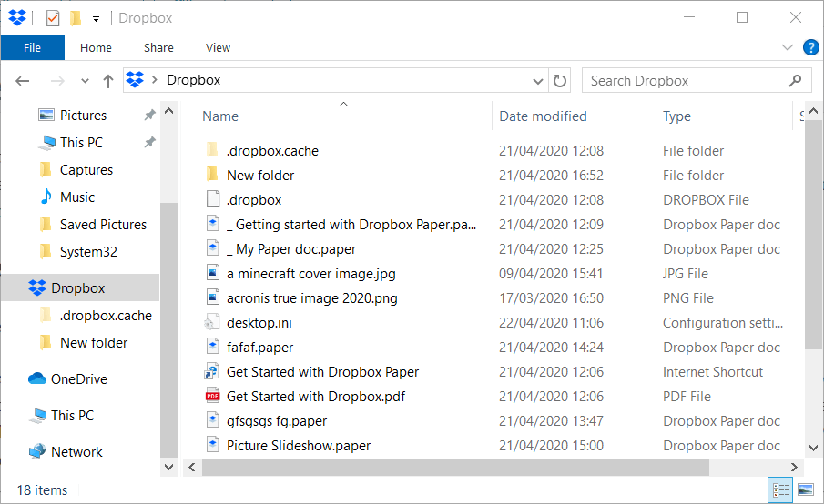Click the file list vertical scroll-up arrow
Viewport: 824px width, 504px height.
(x=813, y=111)
